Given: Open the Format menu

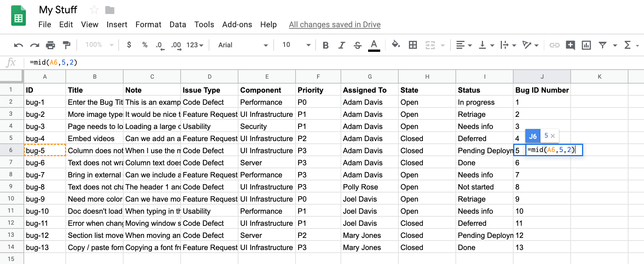Looking at the screenshot, I should 148,25.
